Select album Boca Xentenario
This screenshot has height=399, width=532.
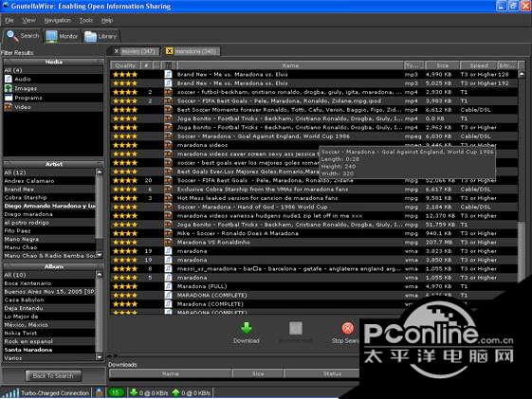(49, 283)
